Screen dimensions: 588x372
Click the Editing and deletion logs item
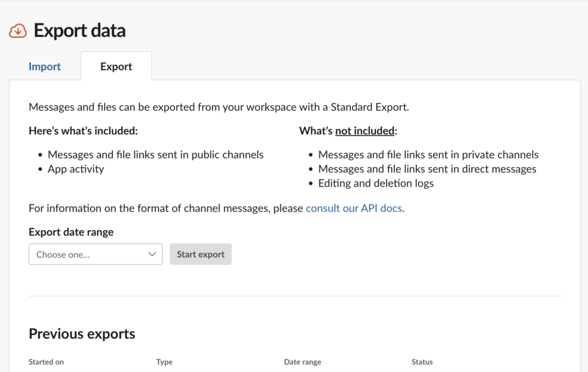376,183
